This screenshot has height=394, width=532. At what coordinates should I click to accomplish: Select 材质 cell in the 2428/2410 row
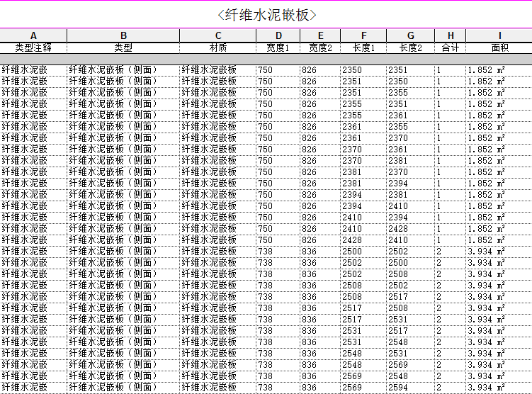pos(217,240)
